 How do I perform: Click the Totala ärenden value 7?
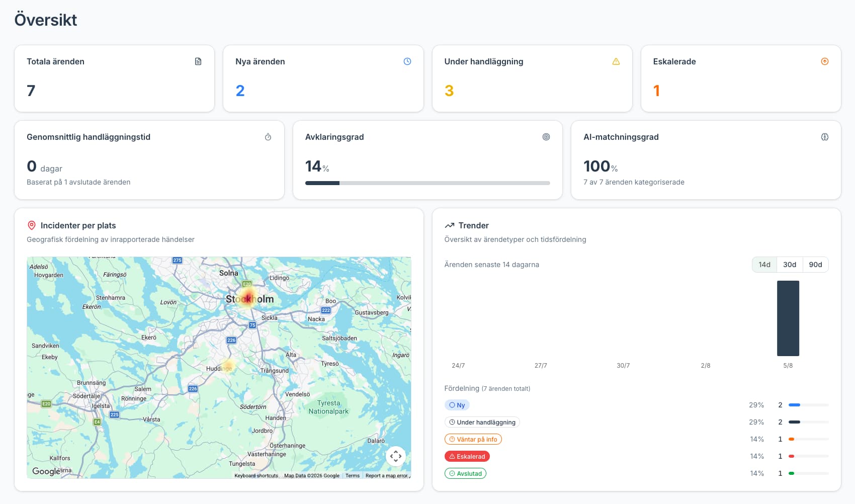tap(31, 91)
